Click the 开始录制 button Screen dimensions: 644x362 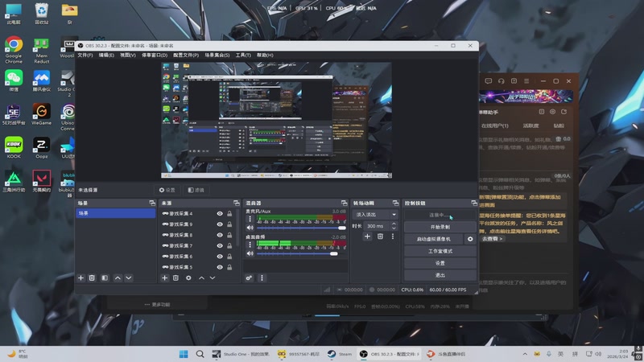(x=440, y=227)
